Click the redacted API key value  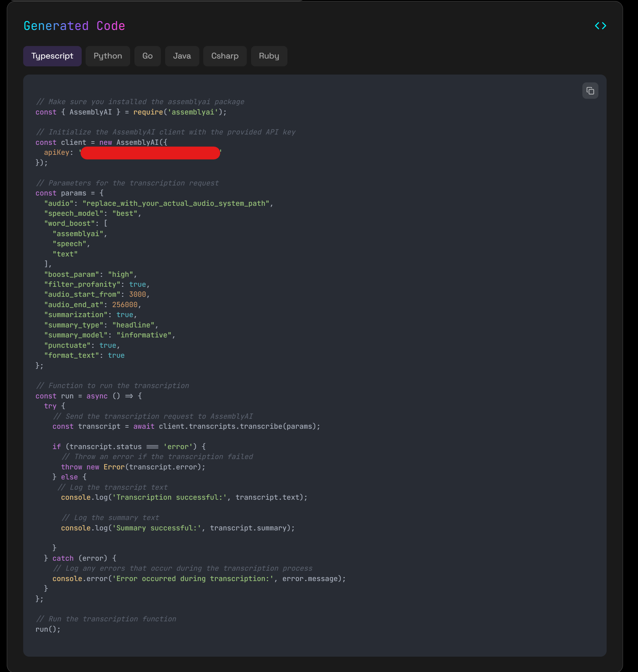click(150, 153)
